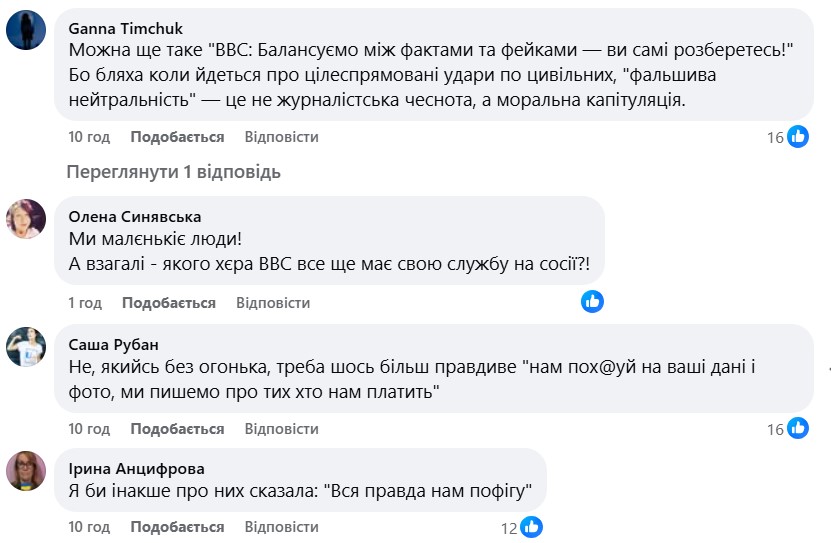Reply to Олена Синявська's comment
The height and width of the screenshot is (543, 831).
[273, 302]
